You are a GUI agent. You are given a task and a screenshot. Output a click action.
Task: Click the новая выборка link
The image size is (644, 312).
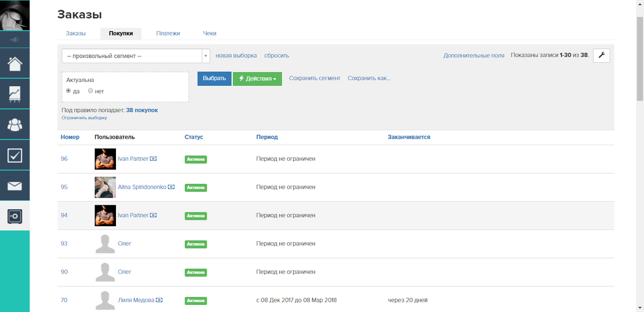click(236, 55)
